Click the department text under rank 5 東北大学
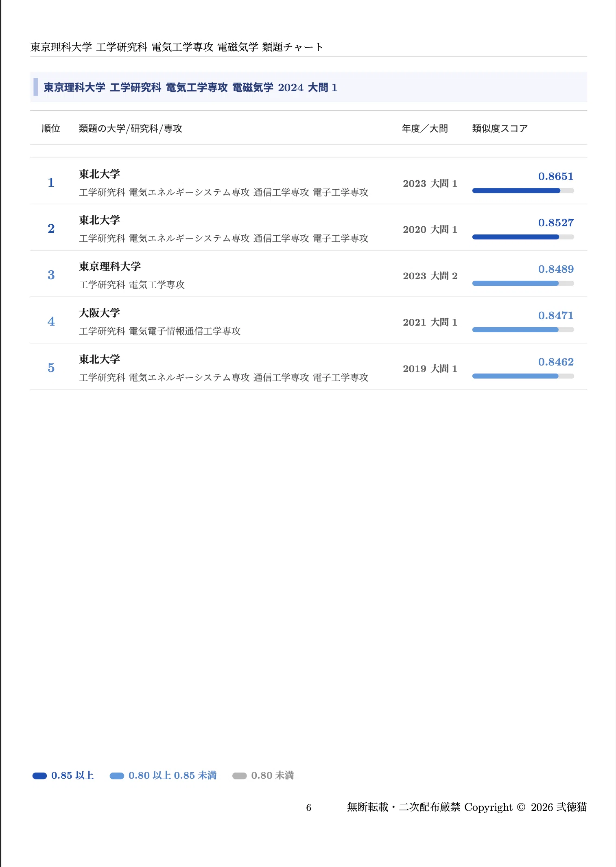This screenshot has width=616, height=867. pos(224,377)
